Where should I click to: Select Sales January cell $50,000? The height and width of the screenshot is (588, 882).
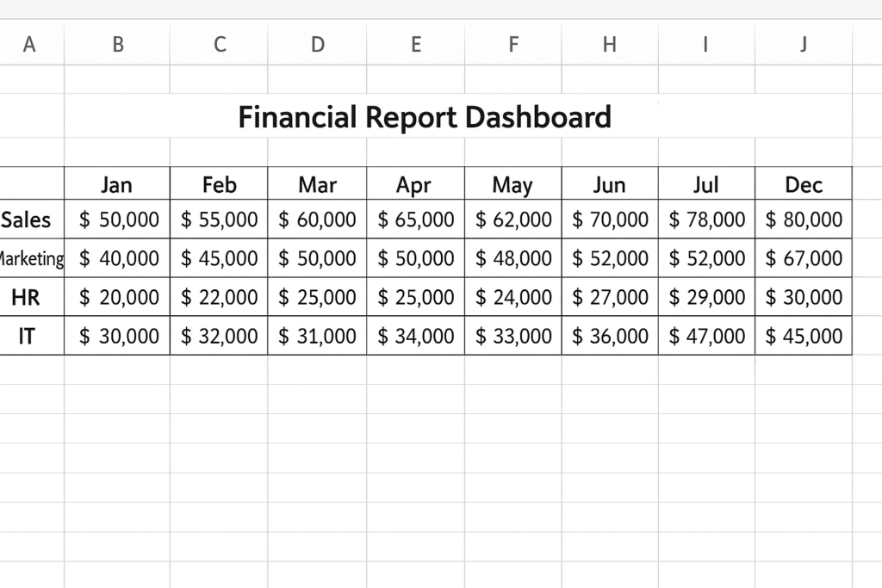118,220
